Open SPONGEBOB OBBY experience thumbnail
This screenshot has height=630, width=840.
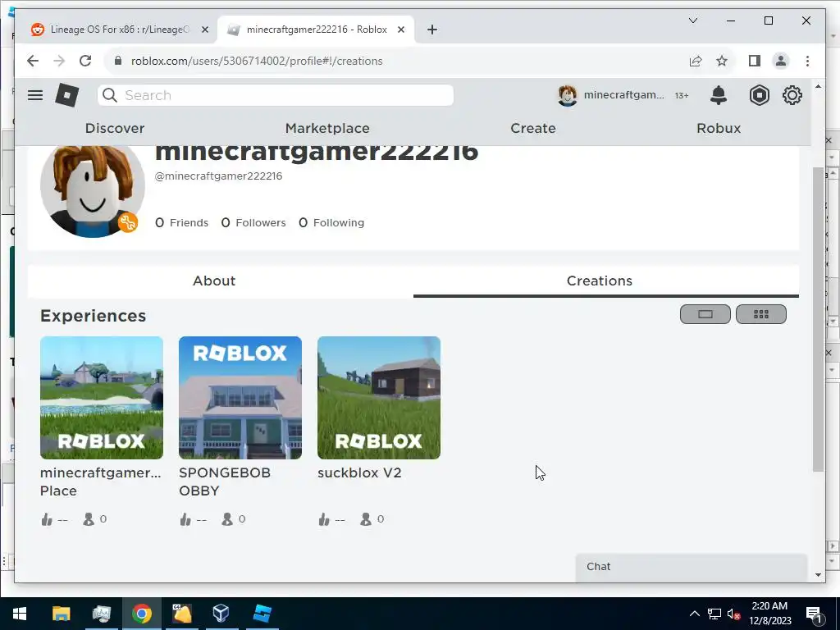click(240, 398)
